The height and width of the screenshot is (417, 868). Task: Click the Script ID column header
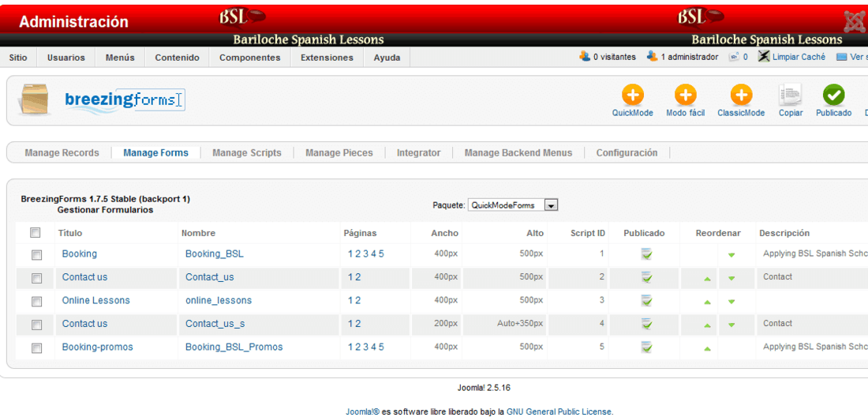[587, 233]
